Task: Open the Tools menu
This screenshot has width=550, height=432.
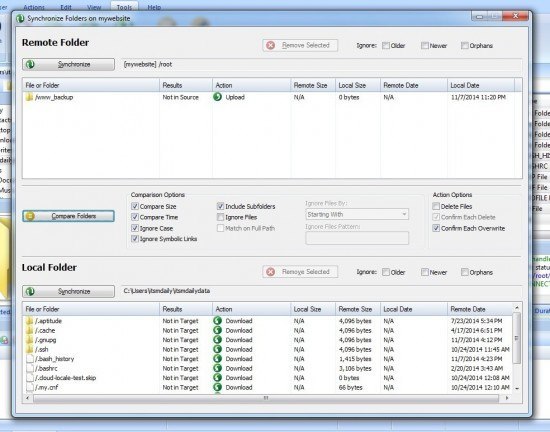Action: (x=124, y=7)
